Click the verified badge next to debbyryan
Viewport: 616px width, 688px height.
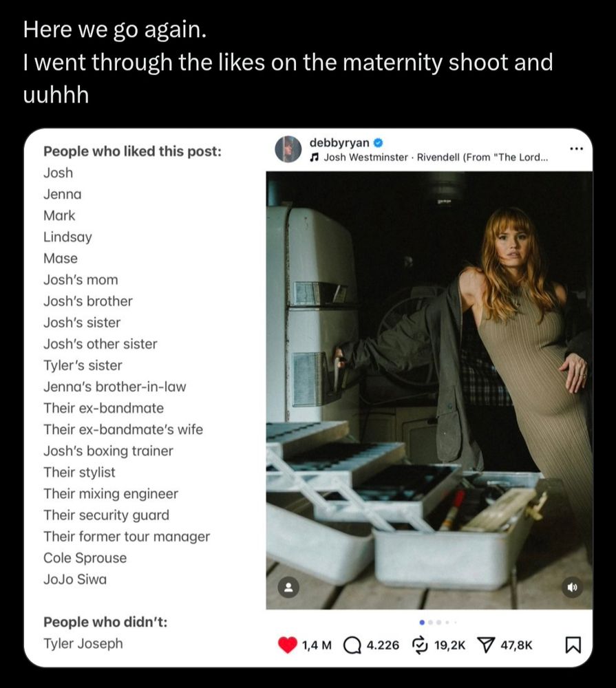point(377,142)
